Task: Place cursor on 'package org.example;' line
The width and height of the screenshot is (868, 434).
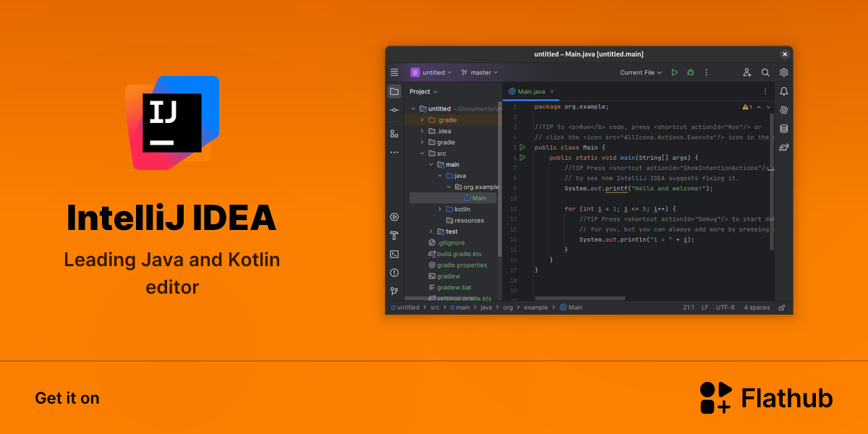Action: click(571, 106)
